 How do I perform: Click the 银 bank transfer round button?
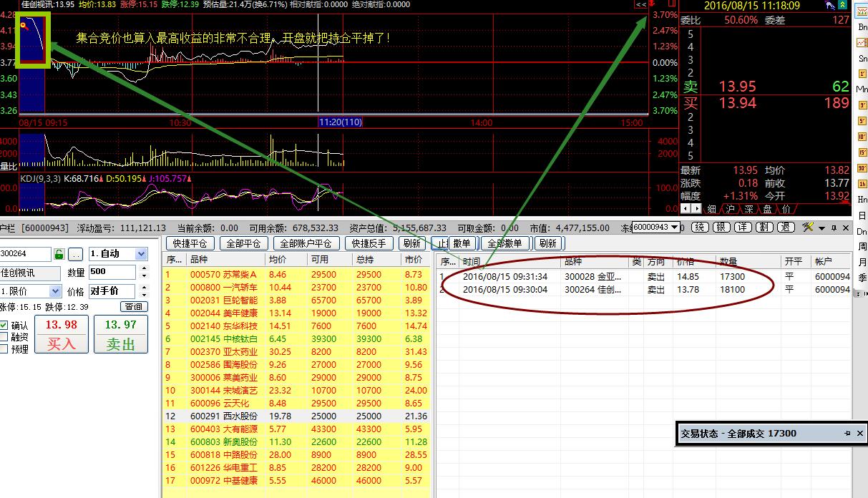coord(721,228)
